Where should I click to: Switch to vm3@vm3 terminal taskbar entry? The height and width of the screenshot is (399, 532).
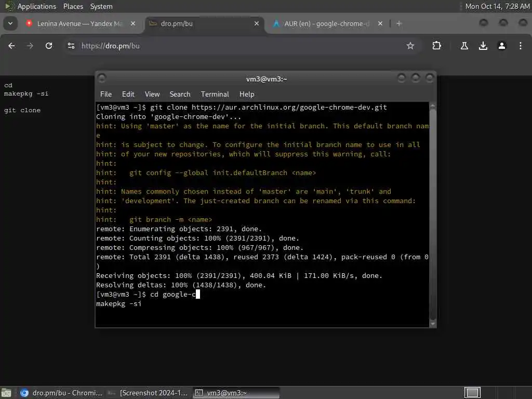pos(236,393)
